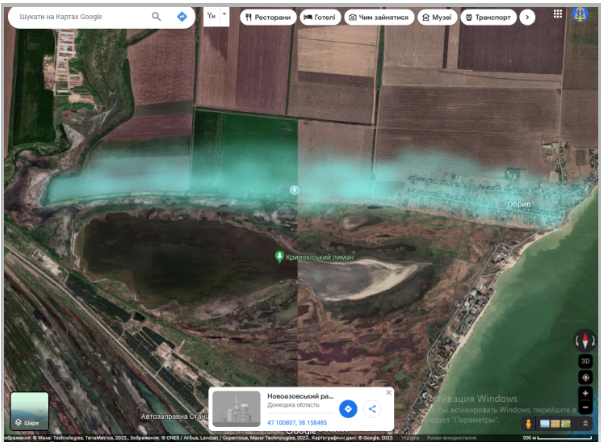This screenshot has height=442, width=602.
Task: Open directions from the search bar
Action: pos(181,17)
